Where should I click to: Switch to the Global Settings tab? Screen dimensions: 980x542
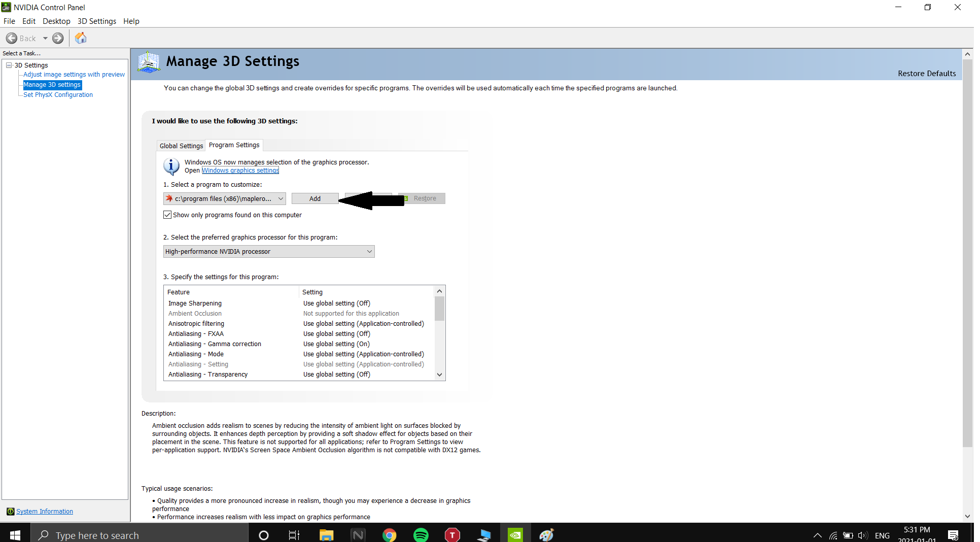pyautogui.click(x=181, y=146)
